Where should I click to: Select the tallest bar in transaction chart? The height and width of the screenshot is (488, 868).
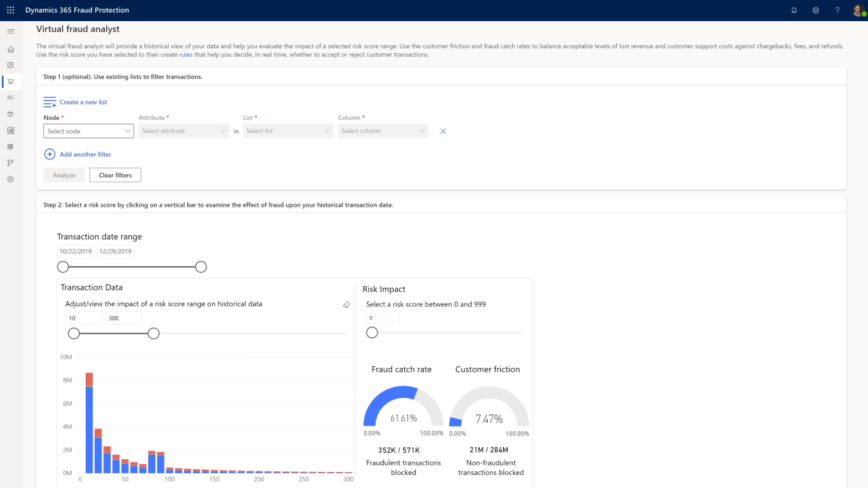tap(89, 423)
